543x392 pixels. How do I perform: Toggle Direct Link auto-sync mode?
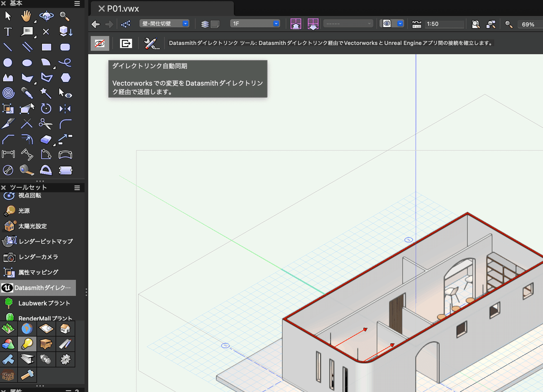[100, 43]
